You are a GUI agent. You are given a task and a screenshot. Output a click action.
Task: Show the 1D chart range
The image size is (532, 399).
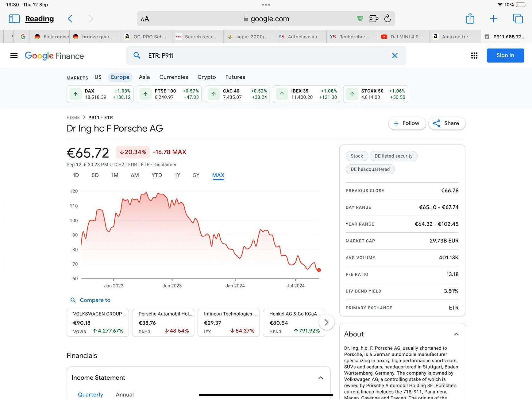[x=76, y=175]
